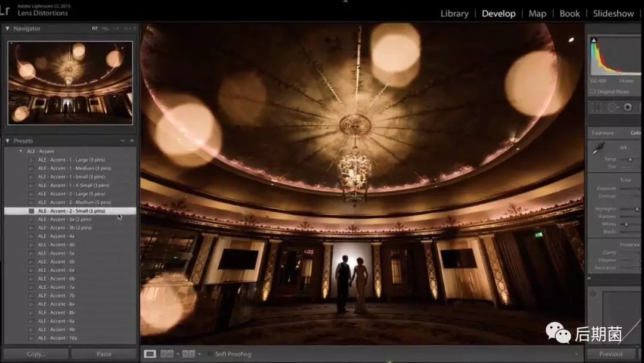The image size is (644, 363).
Task: Switch to the Library module
Action: [x=454, y=13]
